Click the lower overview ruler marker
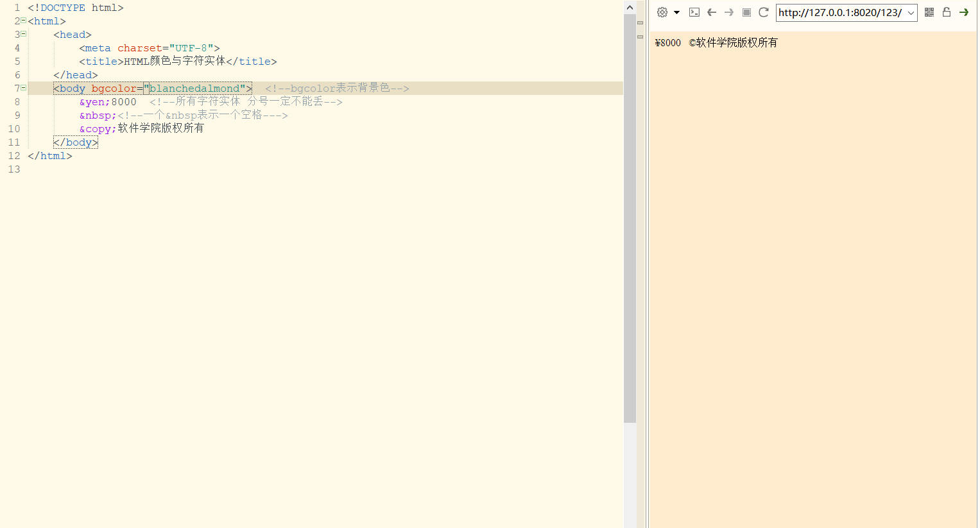 click(x=640, y=37)
